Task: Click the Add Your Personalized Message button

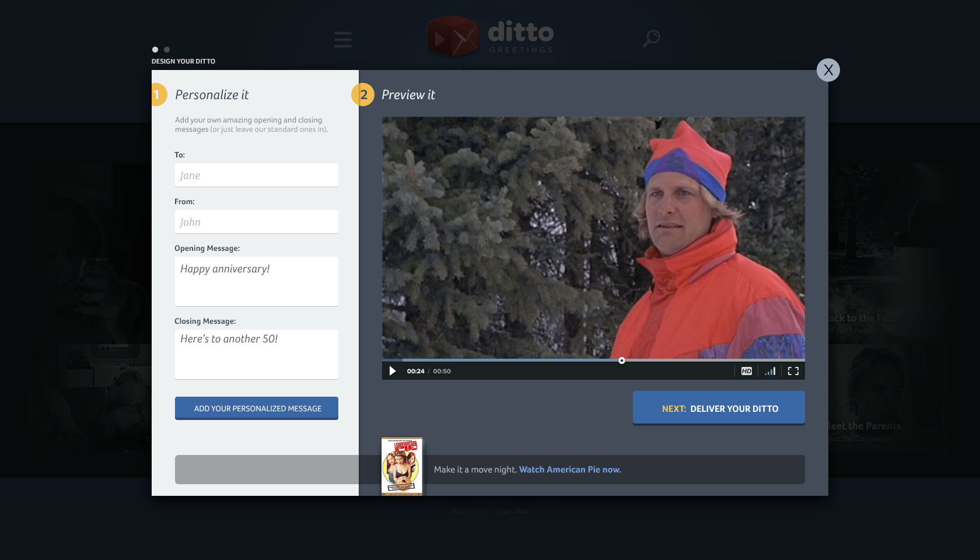Action: click(x=256, y=408)
